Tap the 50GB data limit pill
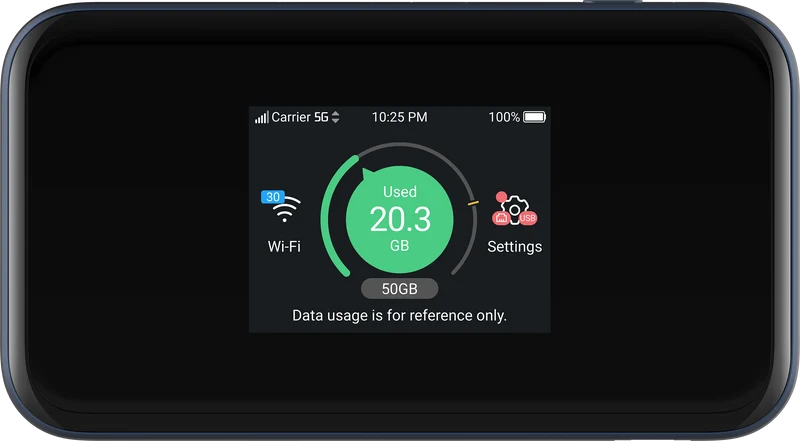Viewport: 800px width, 441px height. pos(399,289)
